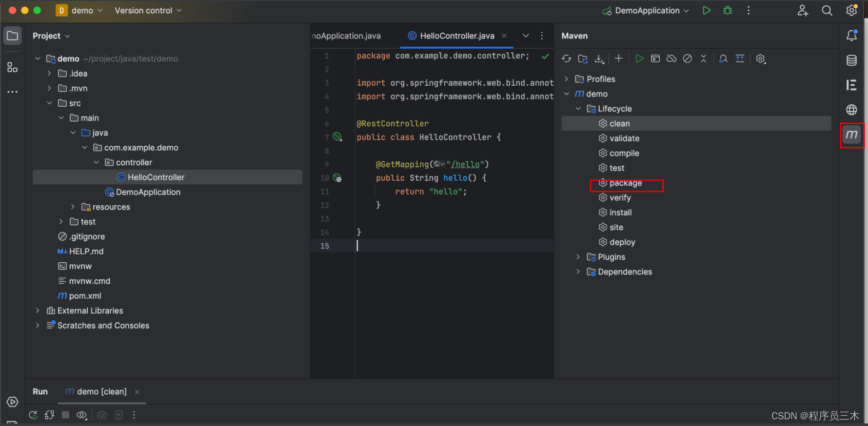Image resolution: width=868 pixels, height=426 pixels.
Task: Open the eye view options in Run toolbar
Action: 82,415
